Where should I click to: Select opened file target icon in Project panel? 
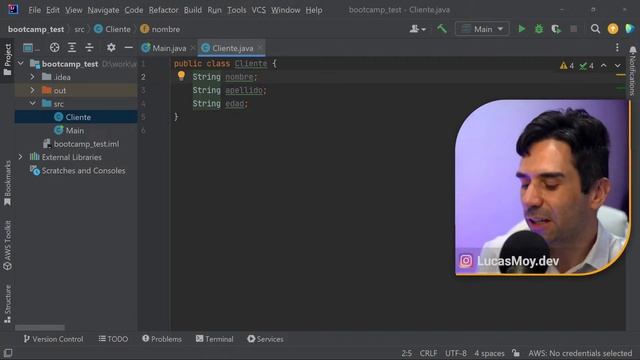(54, 48)
